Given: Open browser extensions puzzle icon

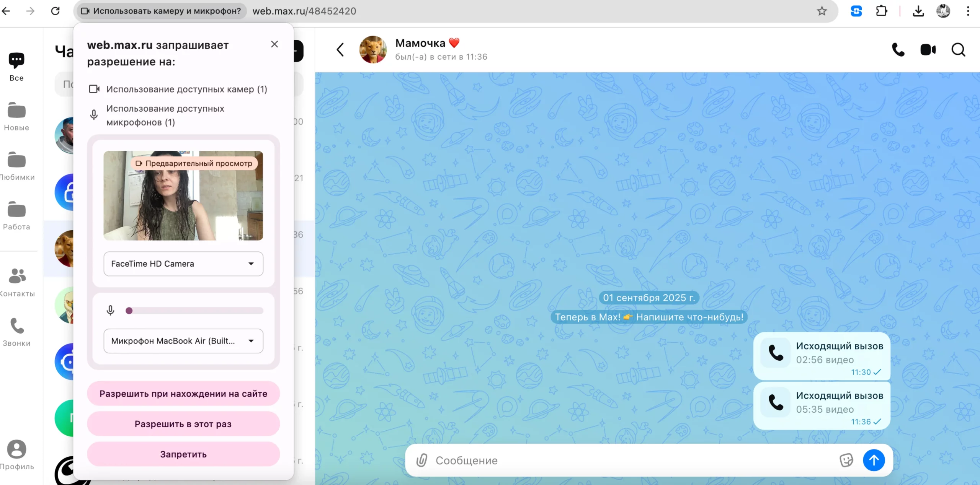Looking at the screenshot, I should point(881,11).
